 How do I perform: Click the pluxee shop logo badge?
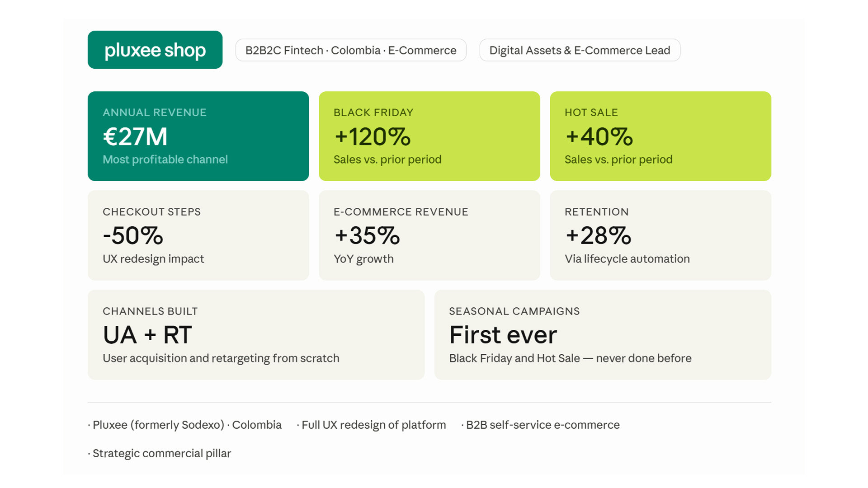coord(155,50)
